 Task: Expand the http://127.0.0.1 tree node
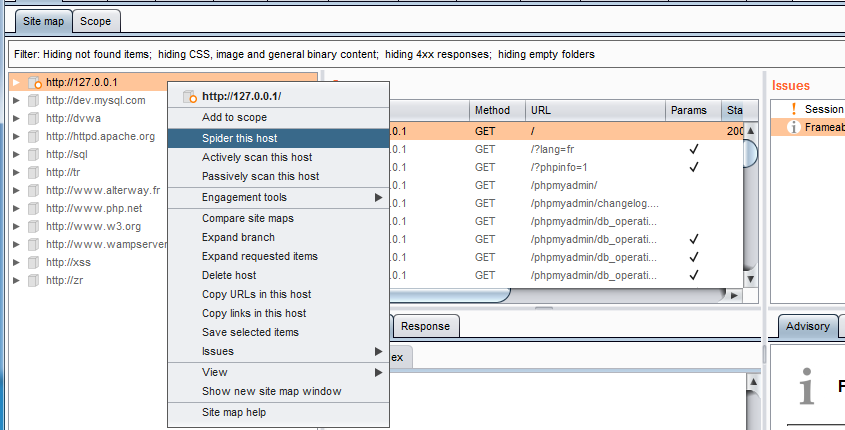16,82
